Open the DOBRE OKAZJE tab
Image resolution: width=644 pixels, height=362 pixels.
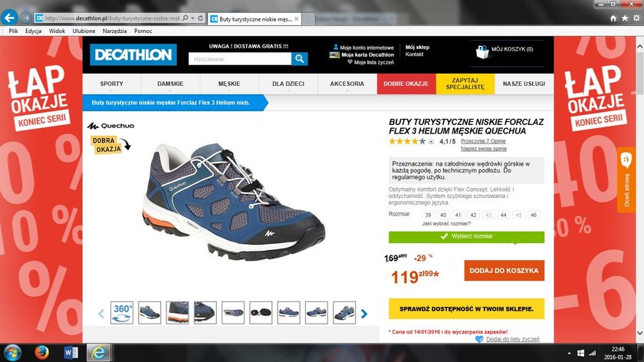pyautogui.click(x=406, y=84)
